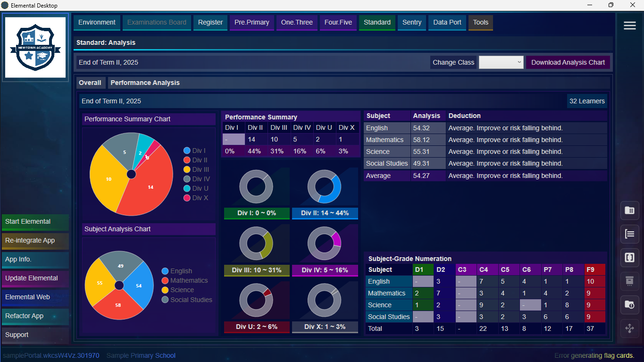Click the Support button
The width and height of the screenshot is (644, 362).
(x=35, y=335)
